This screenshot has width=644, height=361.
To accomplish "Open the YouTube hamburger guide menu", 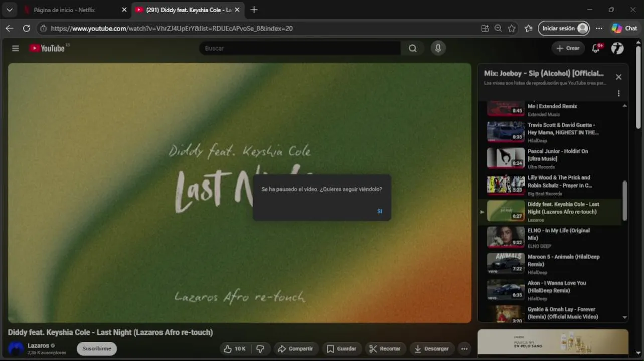I will coord(16,48).
